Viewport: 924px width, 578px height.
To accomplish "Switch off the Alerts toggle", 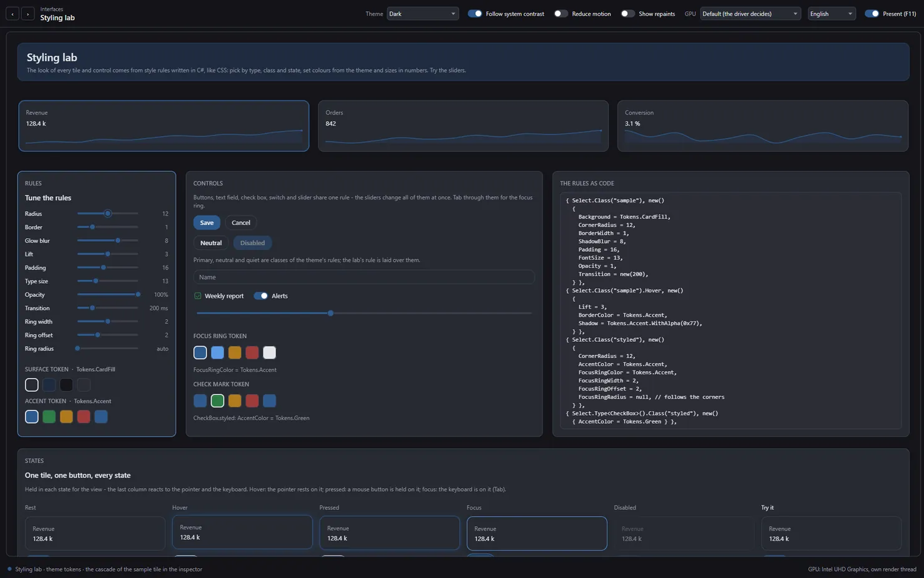I will [x=261, y=296].
